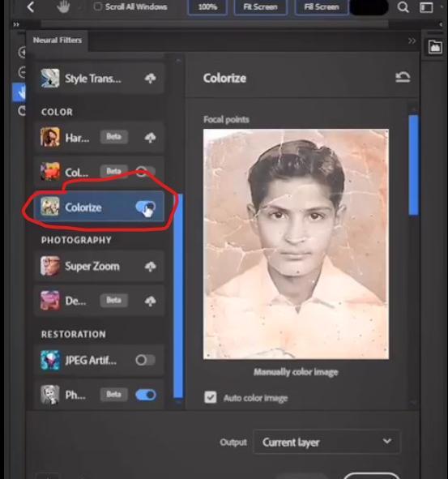Click the JPEG Artifacts filter thumbnail icon
This screenshot has height=479, width=448.
click(x=50, y=360)
